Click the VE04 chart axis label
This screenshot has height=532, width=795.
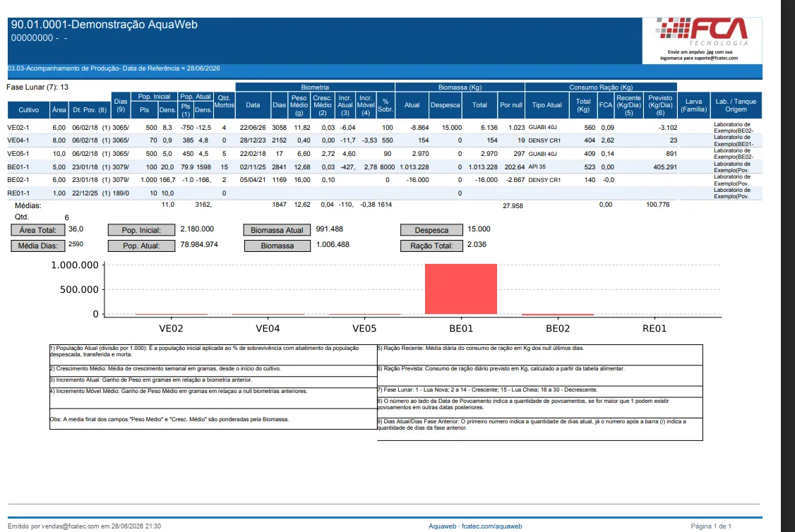(268, 328)
